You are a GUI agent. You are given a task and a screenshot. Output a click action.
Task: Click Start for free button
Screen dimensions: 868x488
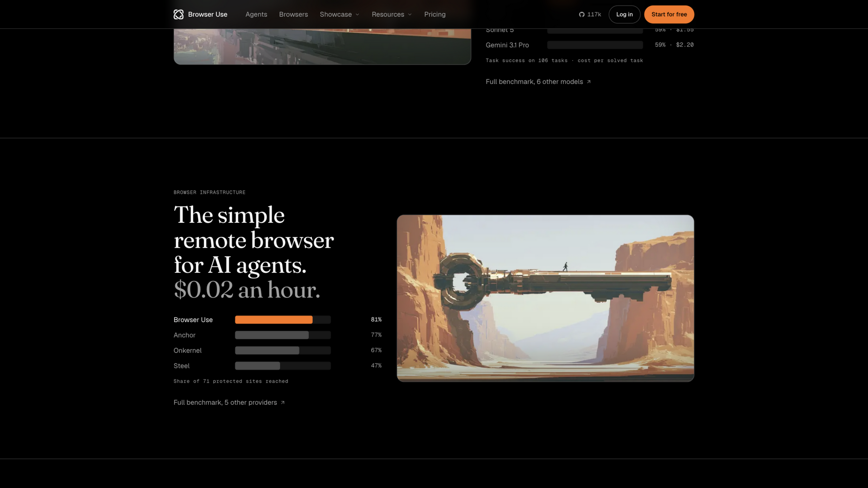click(x=669, y=14)
